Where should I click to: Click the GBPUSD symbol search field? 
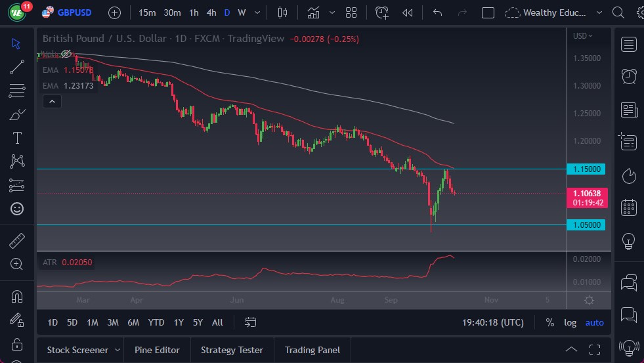click(75, 12)
